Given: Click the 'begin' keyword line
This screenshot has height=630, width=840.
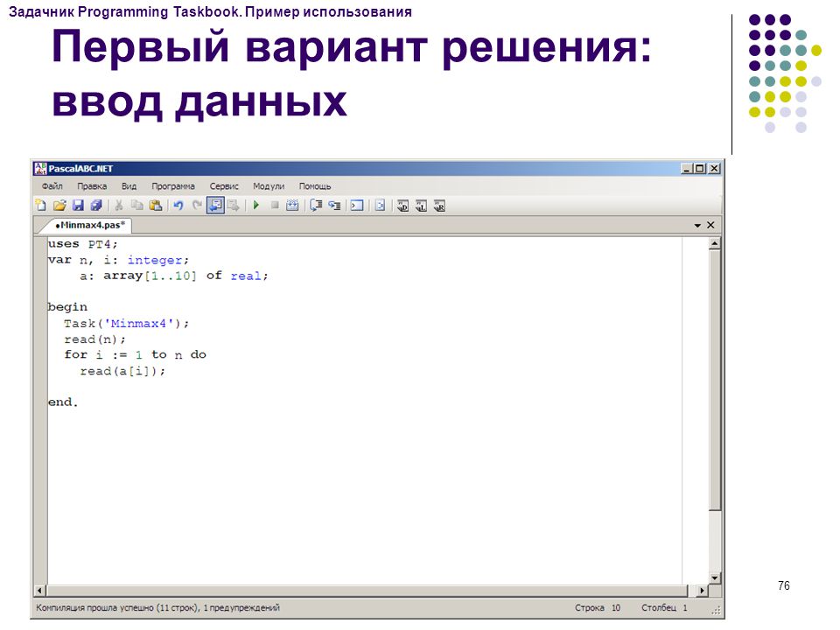Looking at the screenshot, I should pyautogui.click(x=67, y=307).
